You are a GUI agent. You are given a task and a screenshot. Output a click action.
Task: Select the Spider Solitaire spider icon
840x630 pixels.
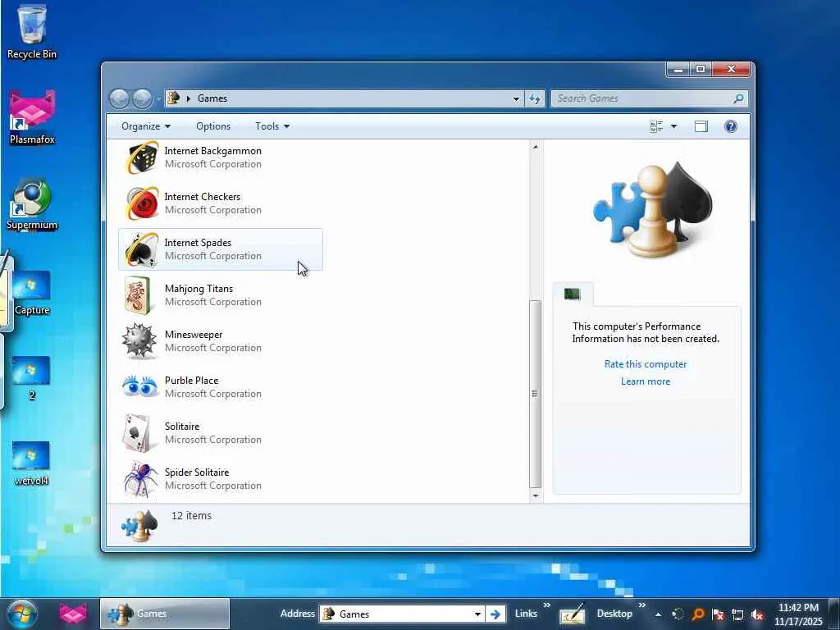(x=141, y=478)
